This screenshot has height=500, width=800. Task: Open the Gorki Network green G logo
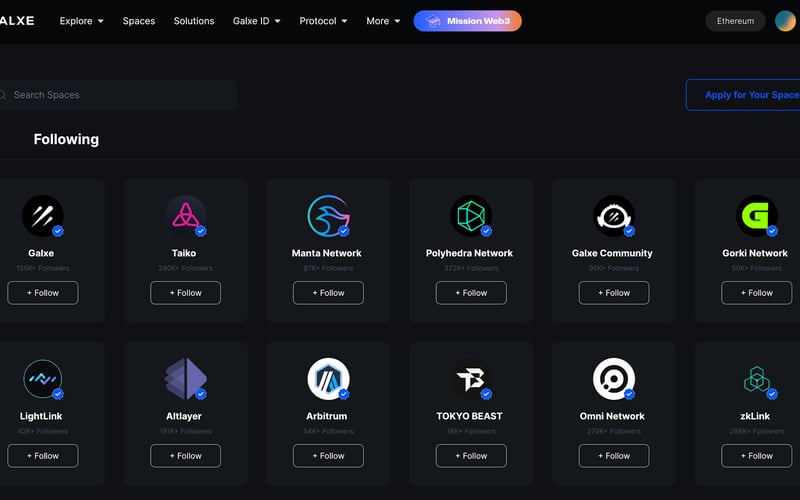(x=757, y=216)
